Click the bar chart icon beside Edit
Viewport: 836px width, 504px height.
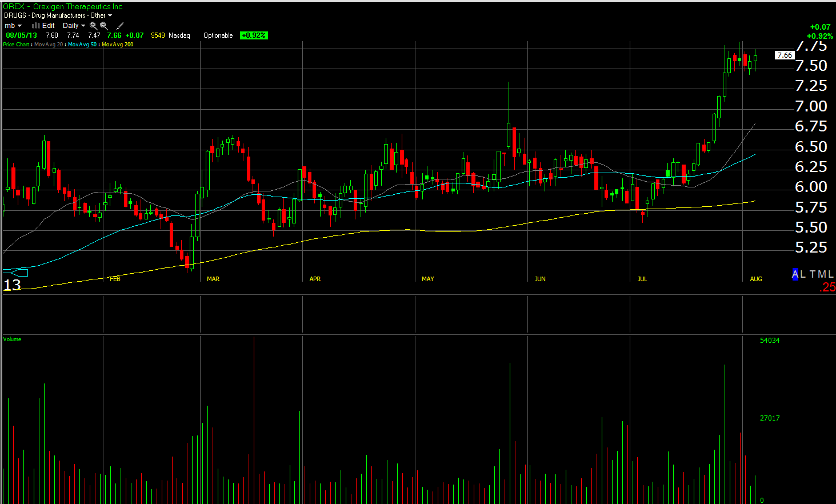(x=35, y=26)
